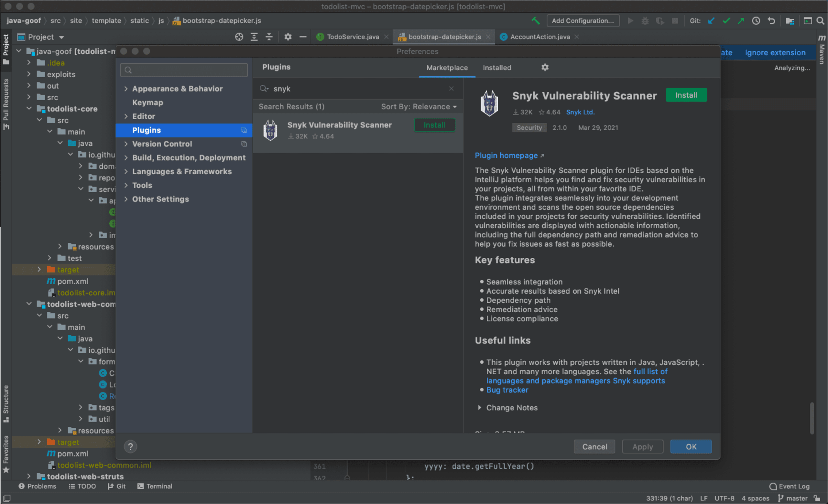Open the Pull Requests side tab
The width and height of the screenshot is (828, 504).
(6, 104)
